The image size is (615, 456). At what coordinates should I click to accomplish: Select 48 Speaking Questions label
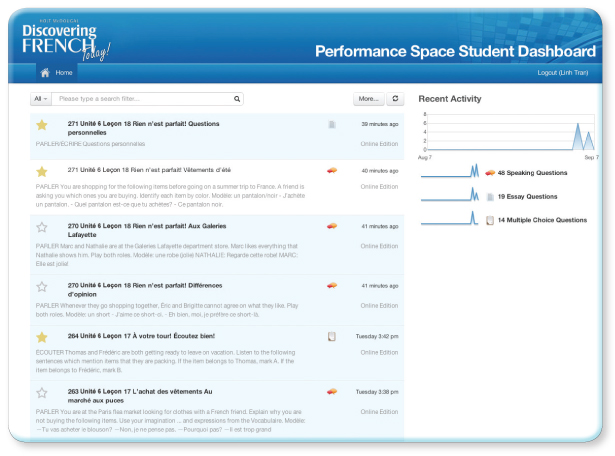(532, 173)
